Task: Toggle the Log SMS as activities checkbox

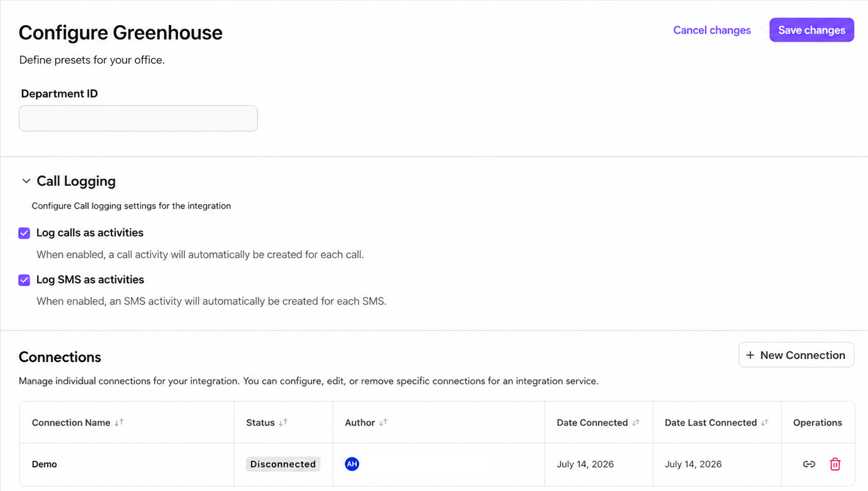Action: tap(24, 280)
